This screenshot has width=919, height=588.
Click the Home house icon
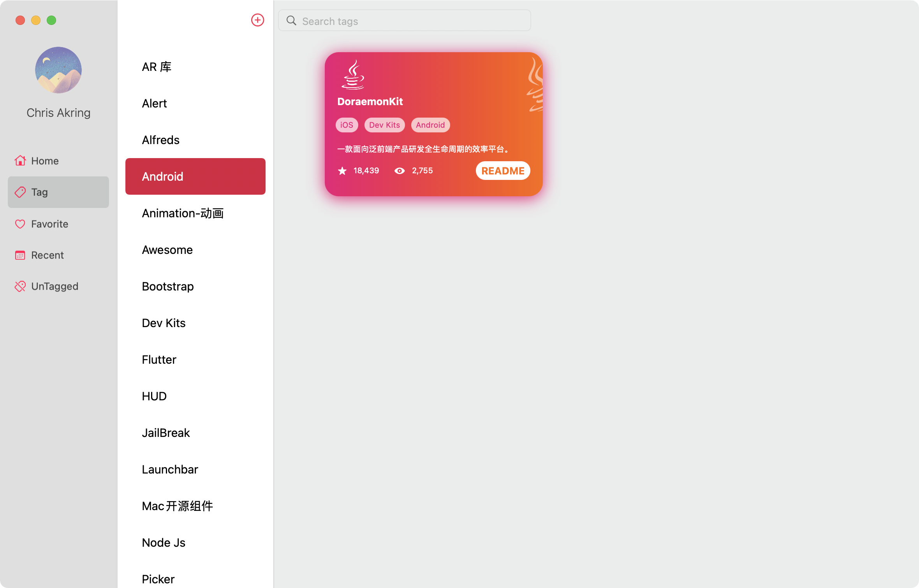[20, 160]
